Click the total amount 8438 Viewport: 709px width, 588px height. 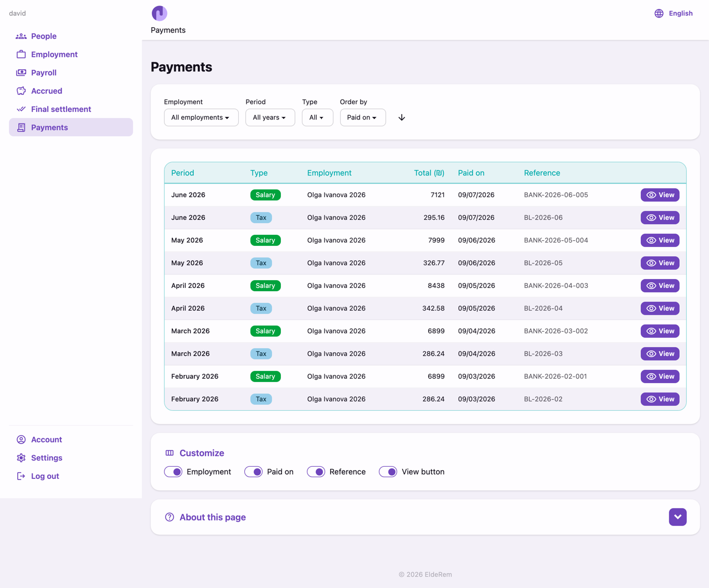coord(436,286)
